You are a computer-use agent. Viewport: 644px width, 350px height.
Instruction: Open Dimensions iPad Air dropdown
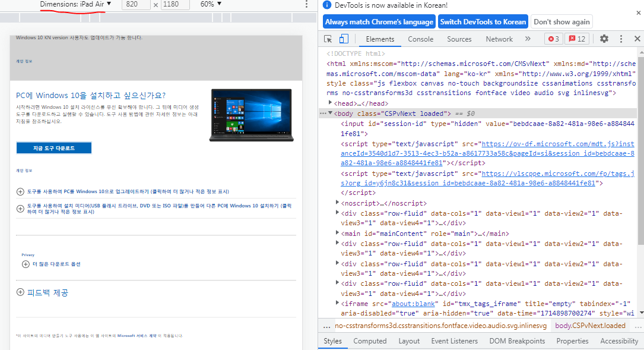(75, 4)
